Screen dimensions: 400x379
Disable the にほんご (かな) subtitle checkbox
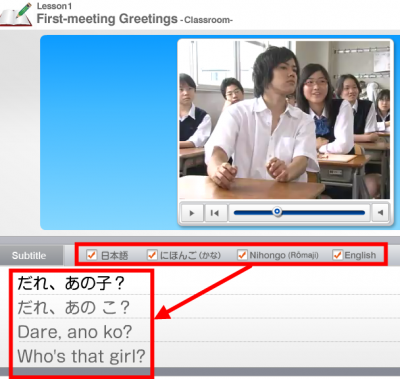(152, 255)
